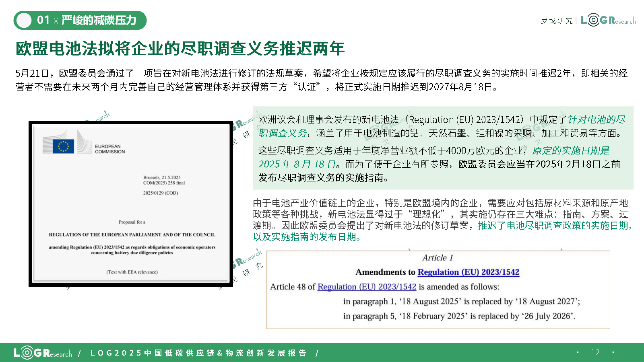Click the text 'Brussels, 21.5.2025'
Image resolution: width=644 pixels, height=362 pixels.
[x=162, y=177]
